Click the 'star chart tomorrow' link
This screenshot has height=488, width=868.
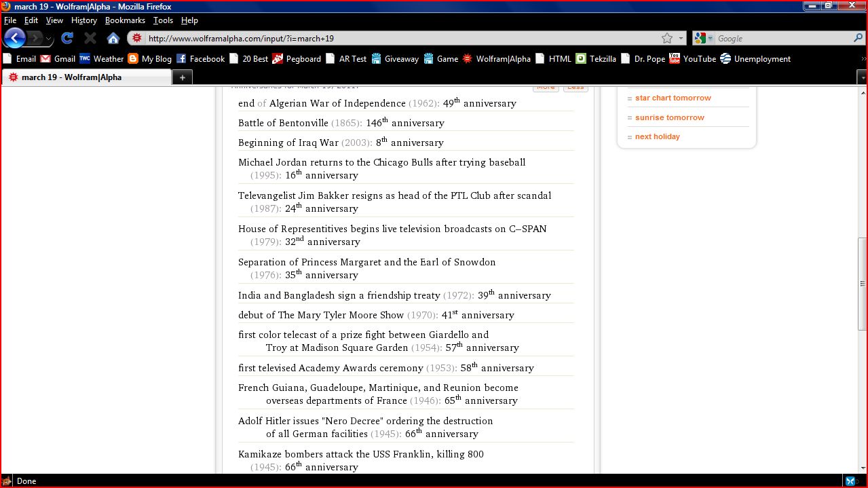point(673,98)
